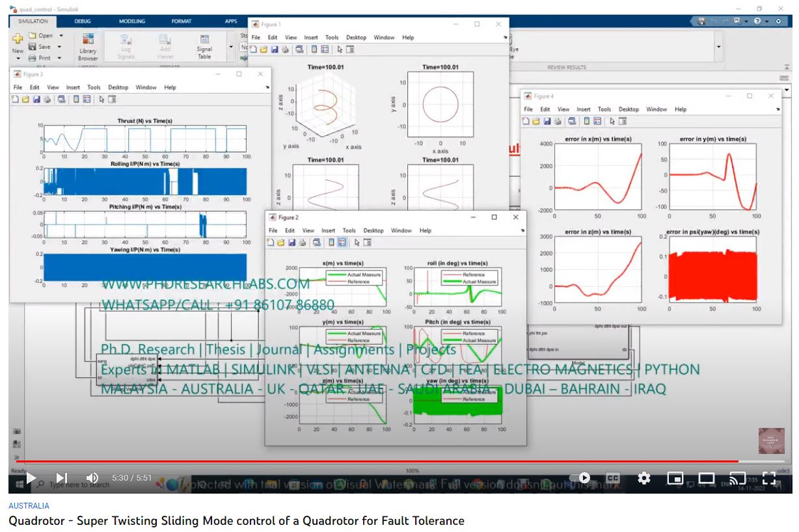Switch to the MODELING tab

(132, 21)
